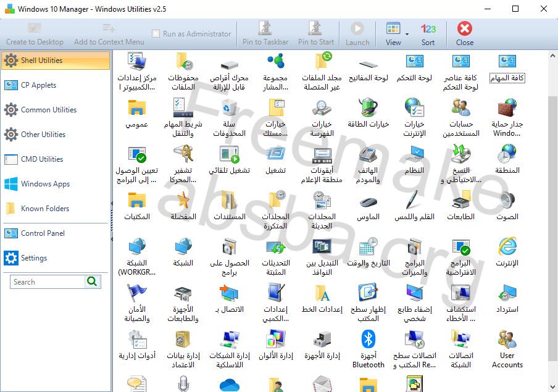Open the Other Utilities category
The width and height of the screenshot is (558, 392).
(57, 135)
